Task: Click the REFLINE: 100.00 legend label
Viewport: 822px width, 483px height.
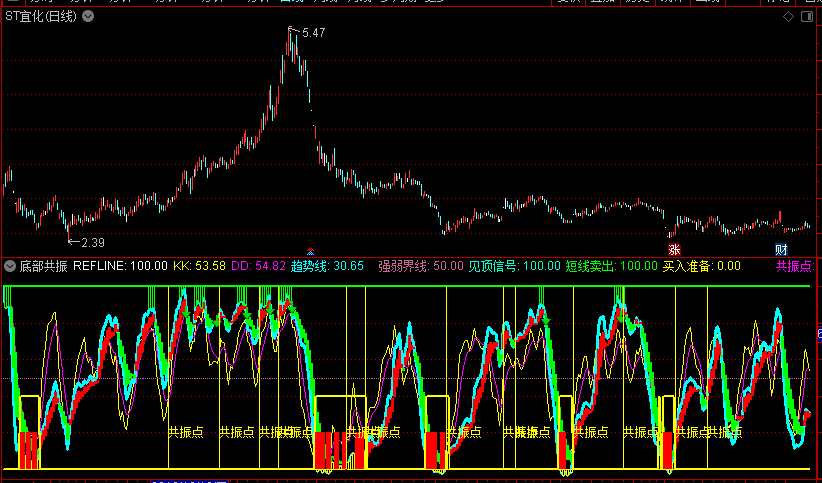Action: [x=121, y=266]
